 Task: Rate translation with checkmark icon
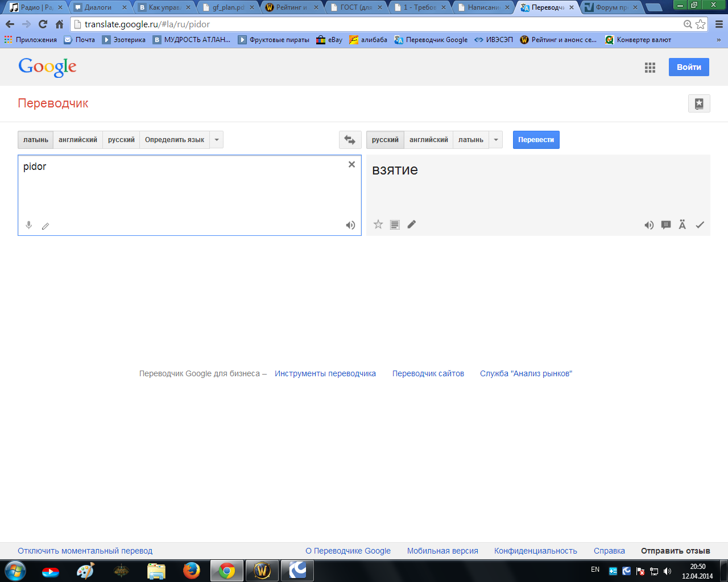700,225
